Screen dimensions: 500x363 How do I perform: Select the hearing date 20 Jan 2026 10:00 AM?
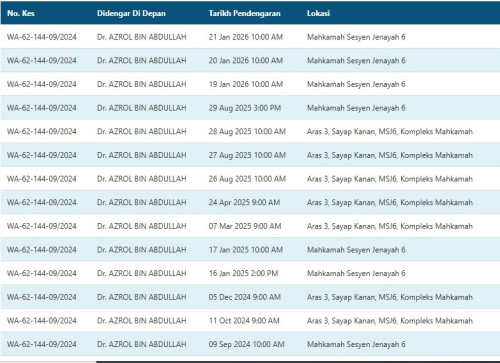[x=246, y=61]
